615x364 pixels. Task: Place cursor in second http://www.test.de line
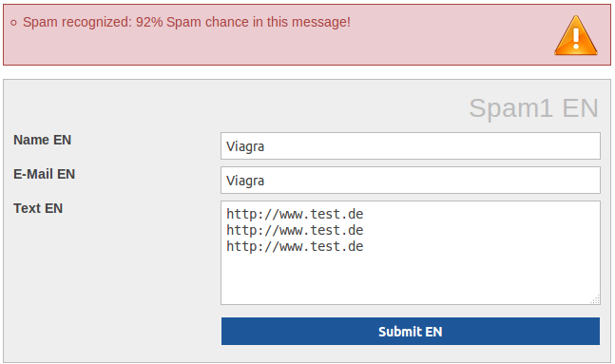click(295, 230)
